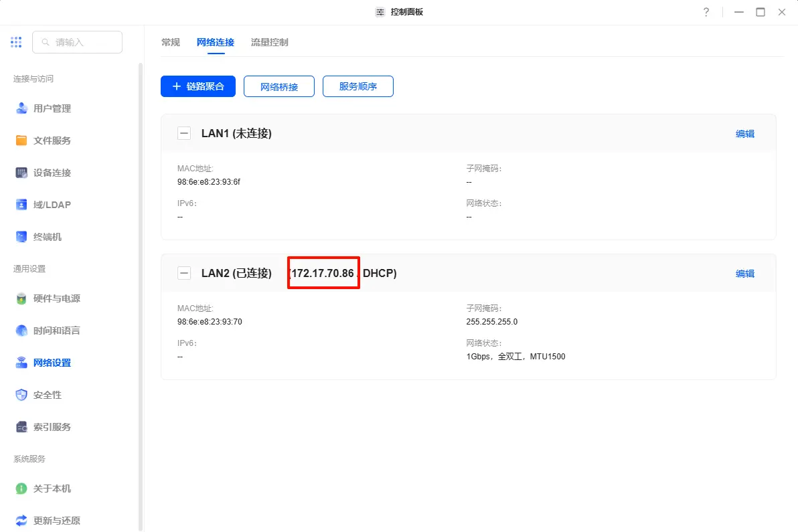Open 索引服务 indexing icon
Screen dimensions: 798x532
[21, 427]
